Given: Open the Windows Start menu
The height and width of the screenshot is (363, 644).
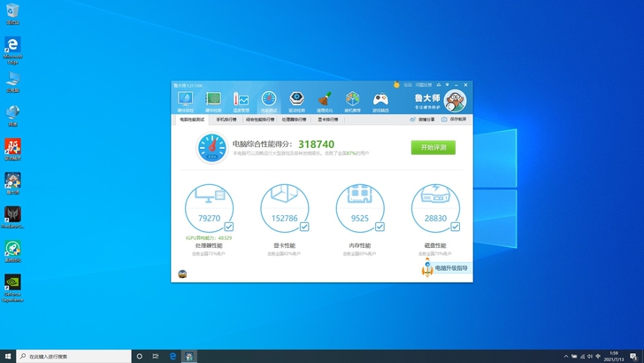Looking at the screenshot, I should pyautogui.click(x=8, y=357).
